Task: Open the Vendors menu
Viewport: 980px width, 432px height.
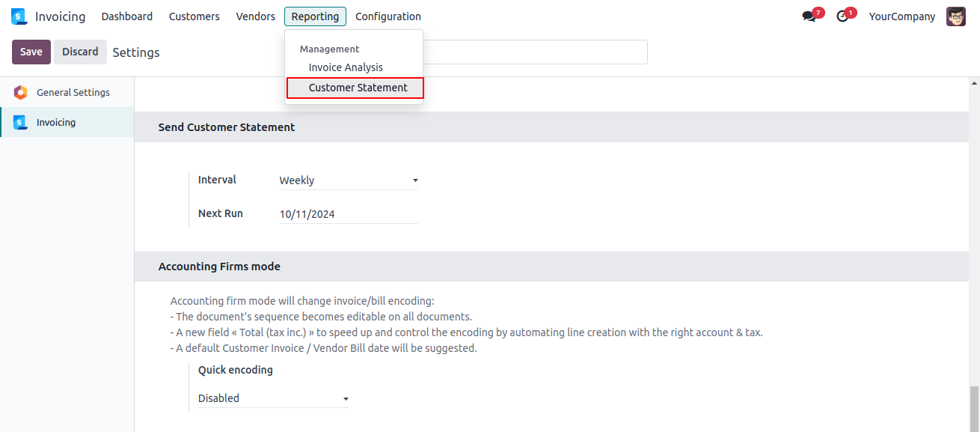Action: [256, 16]
